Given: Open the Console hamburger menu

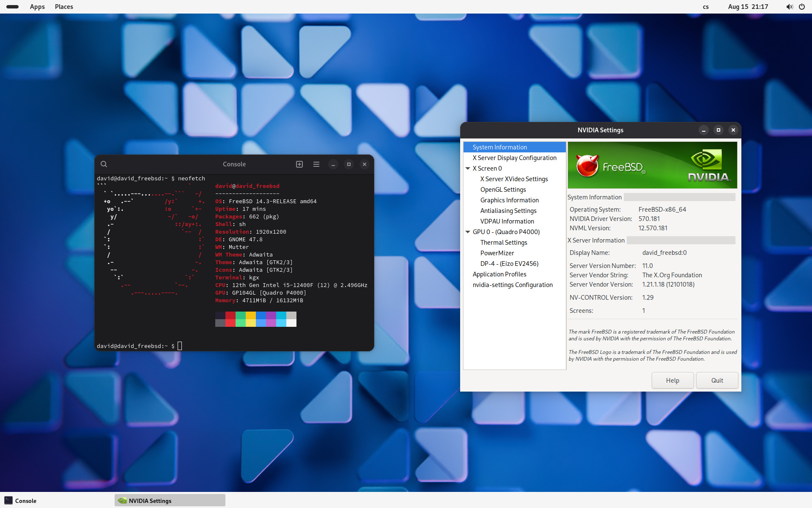Looking at the screenshot, I should pos(316,164).
